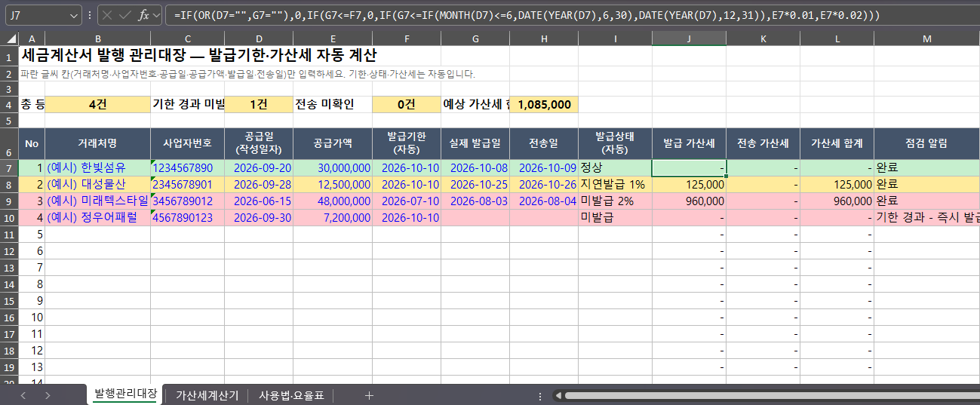Select the (예시) 미래텍스타일 cell

tap(97, 201)
